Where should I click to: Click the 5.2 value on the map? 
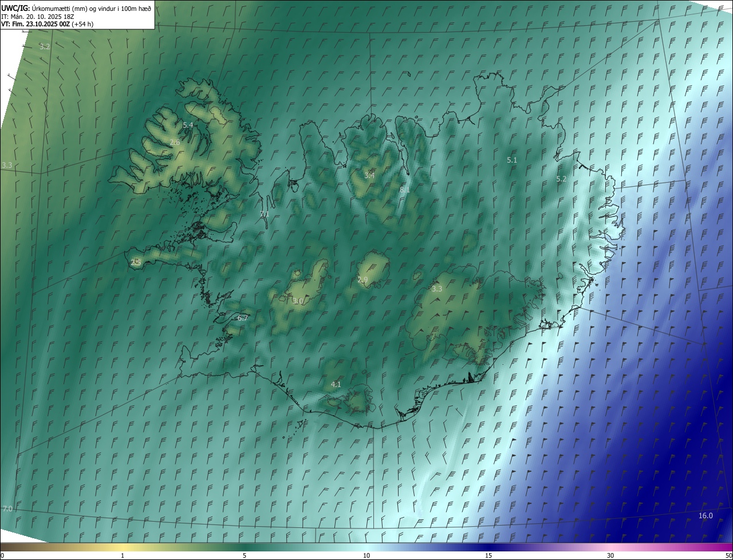[x=561, y=179]
